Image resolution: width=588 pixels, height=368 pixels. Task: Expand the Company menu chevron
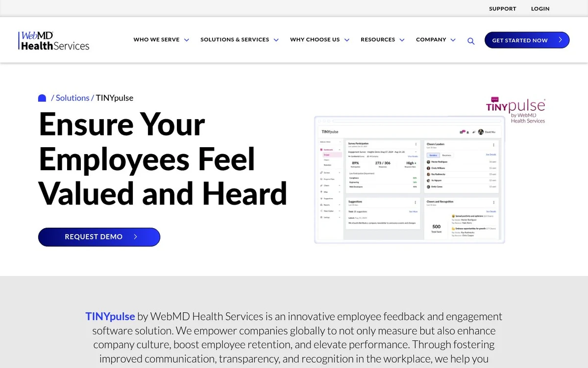453,40
